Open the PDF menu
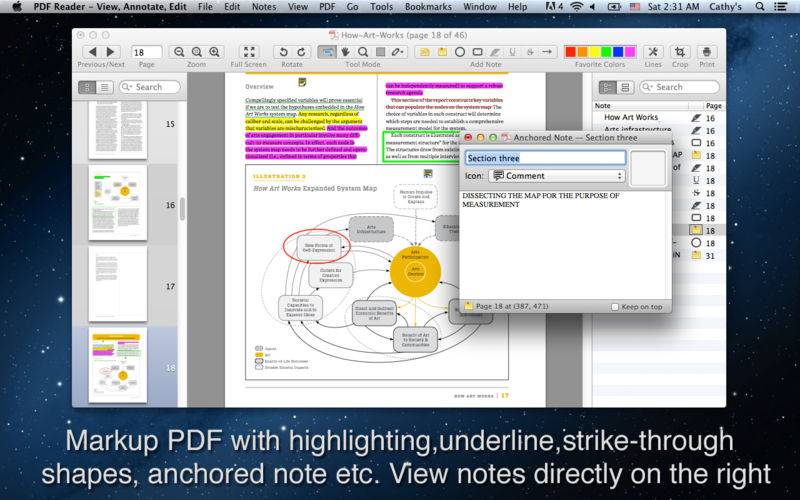800x500 pixels. (x=327, y=7)
